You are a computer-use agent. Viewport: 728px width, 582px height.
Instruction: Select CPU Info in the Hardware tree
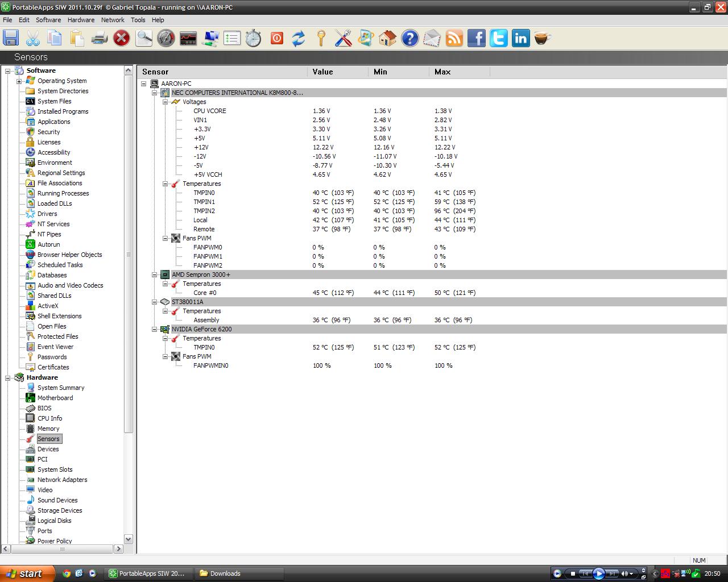50,418
